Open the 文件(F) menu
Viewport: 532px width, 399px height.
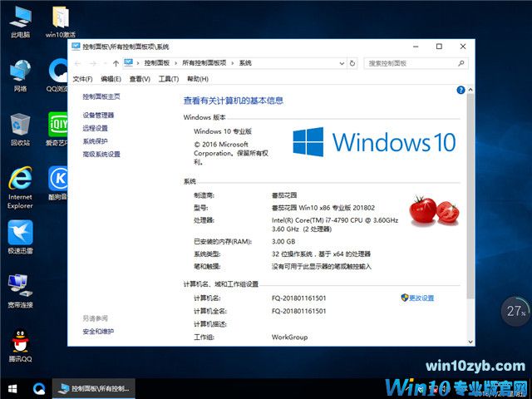pyautogui.click(x=83, y=79)
